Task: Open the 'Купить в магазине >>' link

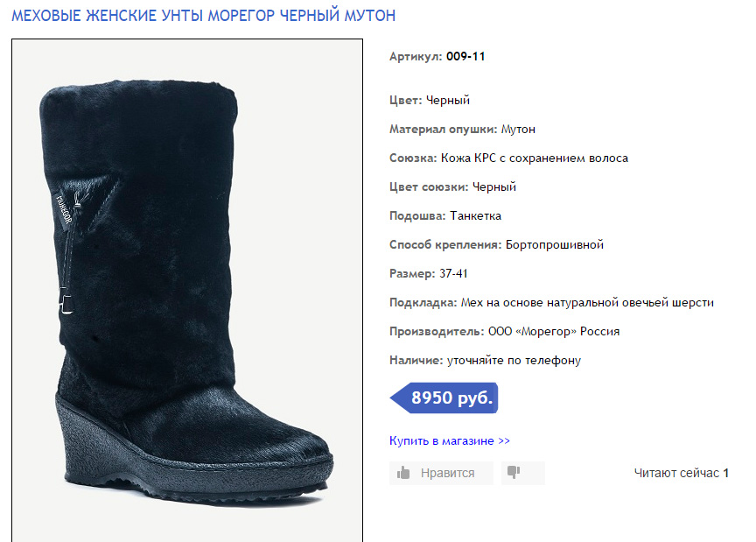Action: pyautogui.click(x=450, y=440)
